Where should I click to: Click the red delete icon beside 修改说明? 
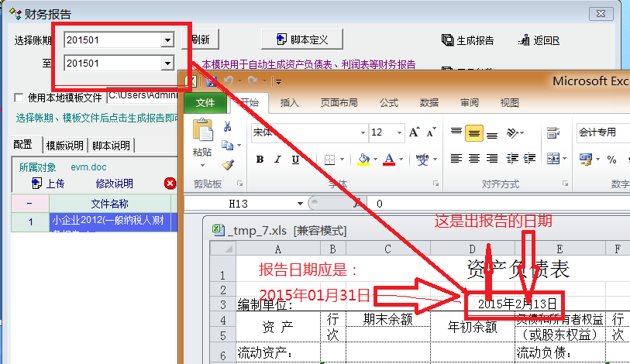(x=170, y=184)
